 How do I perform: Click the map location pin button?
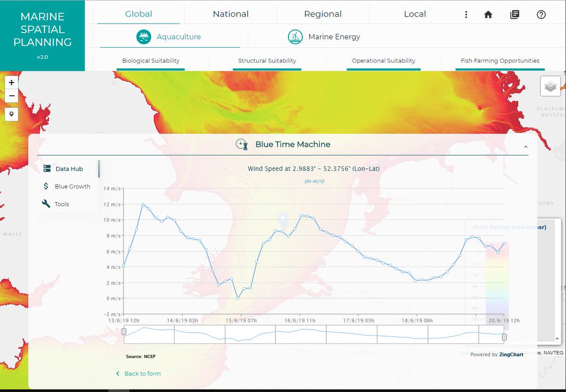12,114
